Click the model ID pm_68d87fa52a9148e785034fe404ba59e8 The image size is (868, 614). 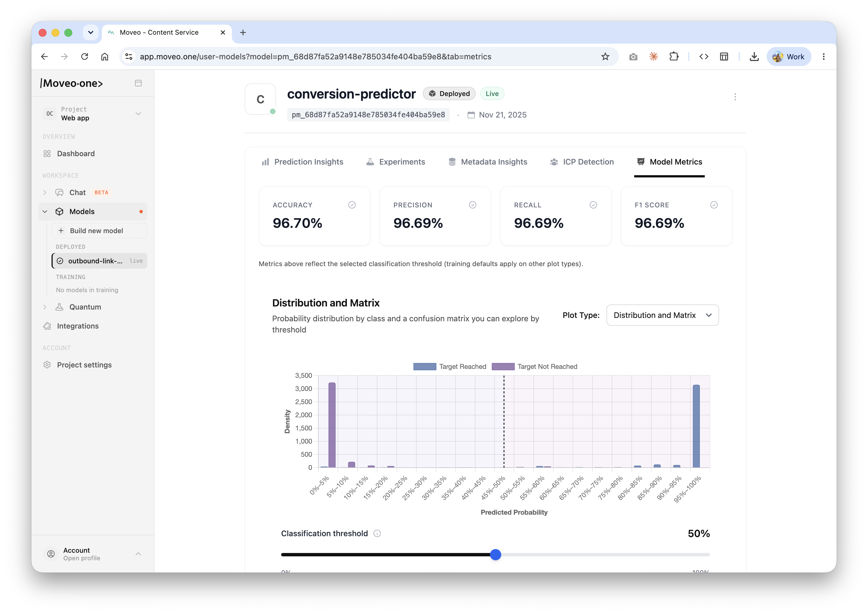[368, 115]
